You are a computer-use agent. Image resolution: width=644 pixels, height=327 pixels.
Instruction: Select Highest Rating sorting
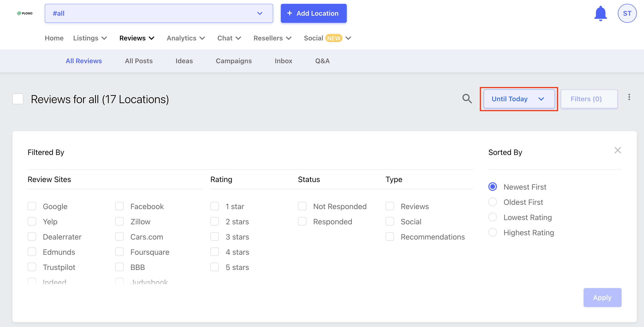pos(493,232)
